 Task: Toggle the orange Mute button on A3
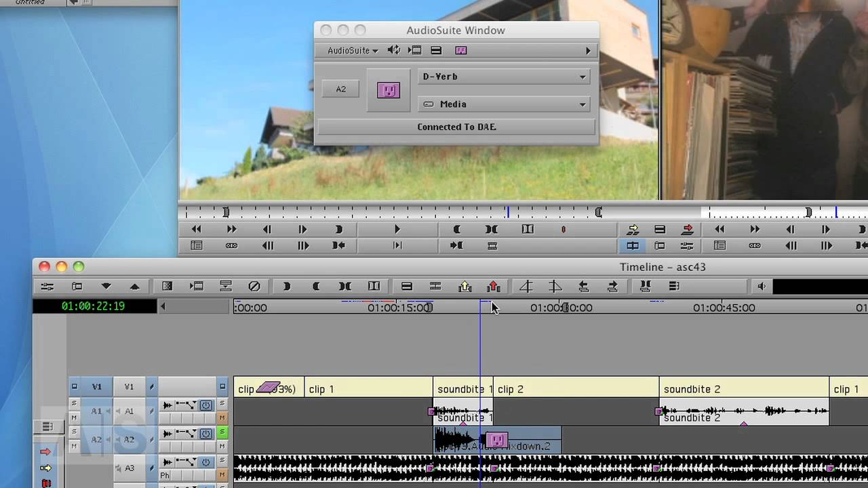(222, 474)
